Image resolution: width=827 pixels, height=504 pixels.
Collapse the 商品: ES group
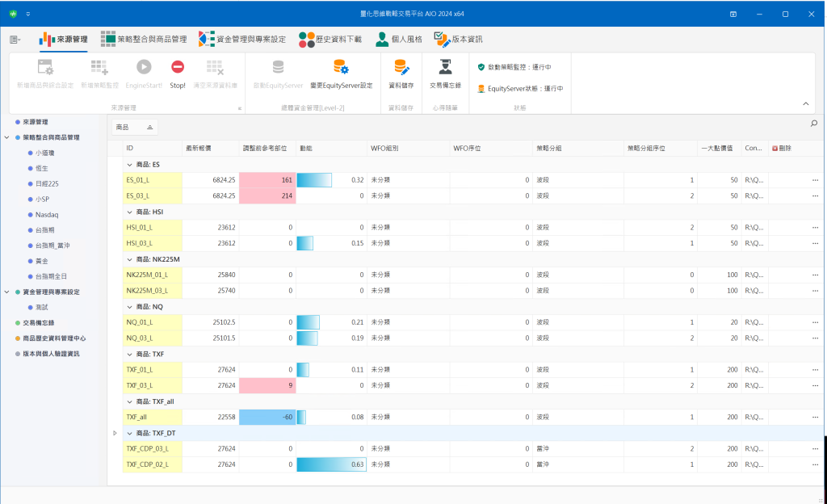coord(129,165)
